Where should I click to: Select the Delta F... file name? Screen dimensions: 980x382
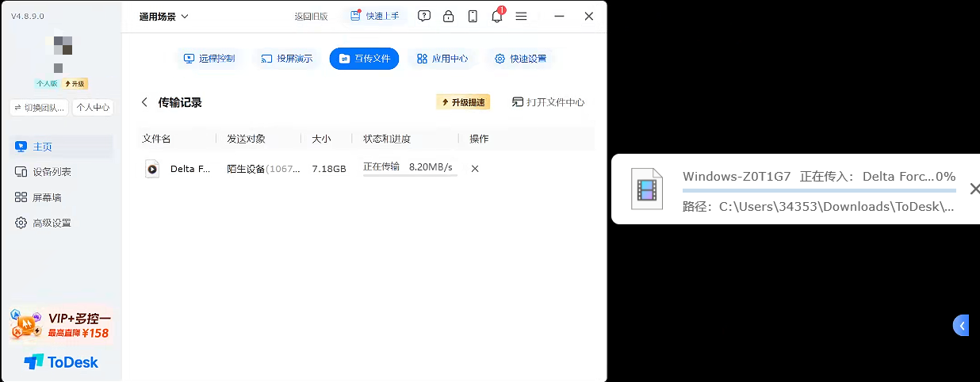pyautogui.click(x=190, y=169)
